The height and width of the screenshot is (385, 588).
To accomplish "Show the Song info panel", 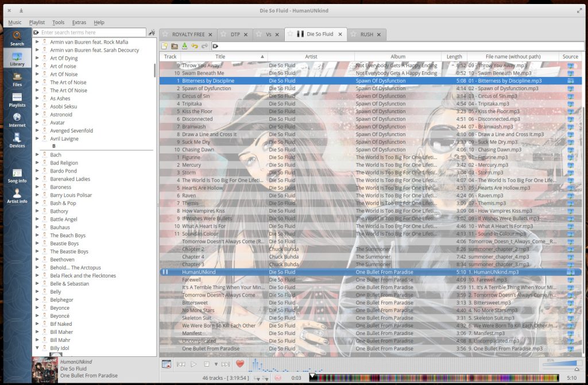I will [17, 175].
